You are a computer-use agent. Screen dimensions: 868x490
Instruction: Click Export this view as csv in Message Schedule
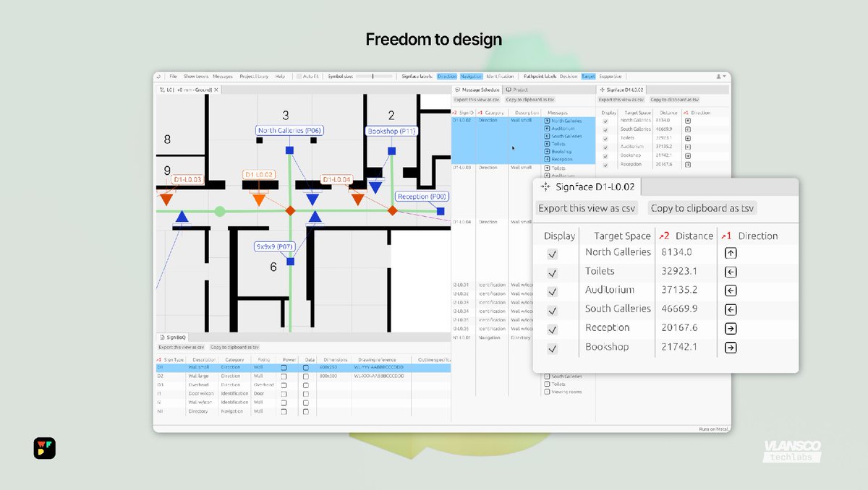point(477,99)
